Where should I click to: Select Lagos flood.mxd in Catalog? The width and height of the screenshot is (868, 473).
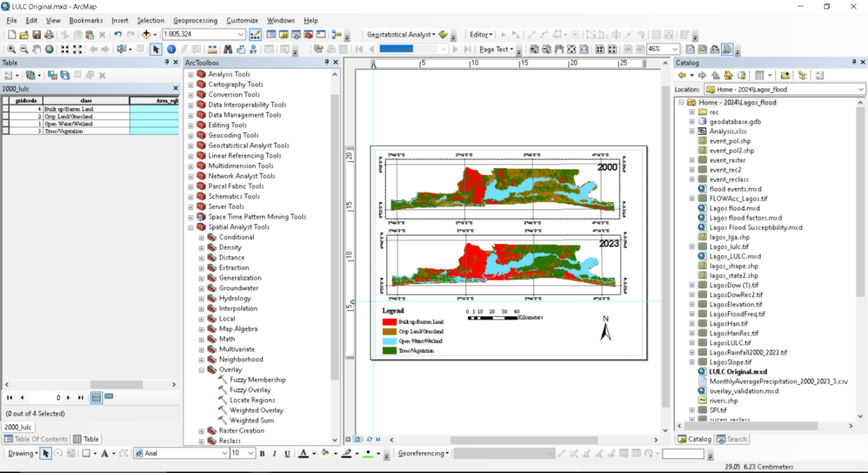734,208
